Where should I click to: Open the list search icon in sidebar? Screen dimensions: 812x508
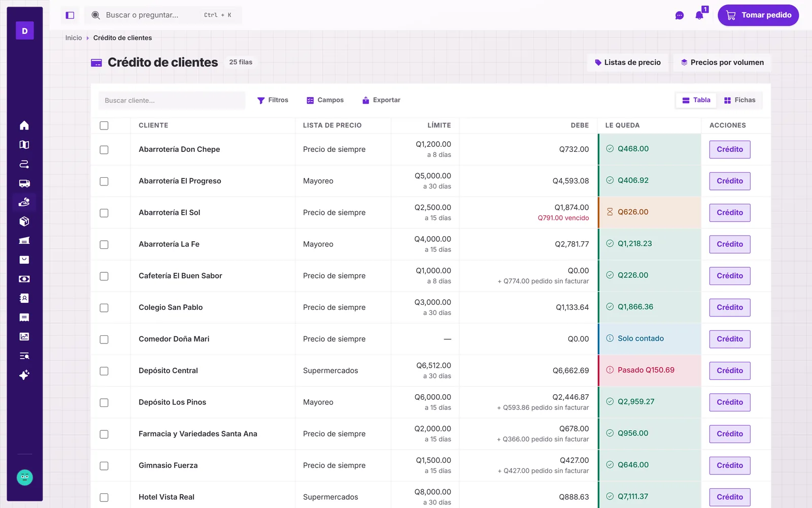pyautogui.click(x=24, y=356)
